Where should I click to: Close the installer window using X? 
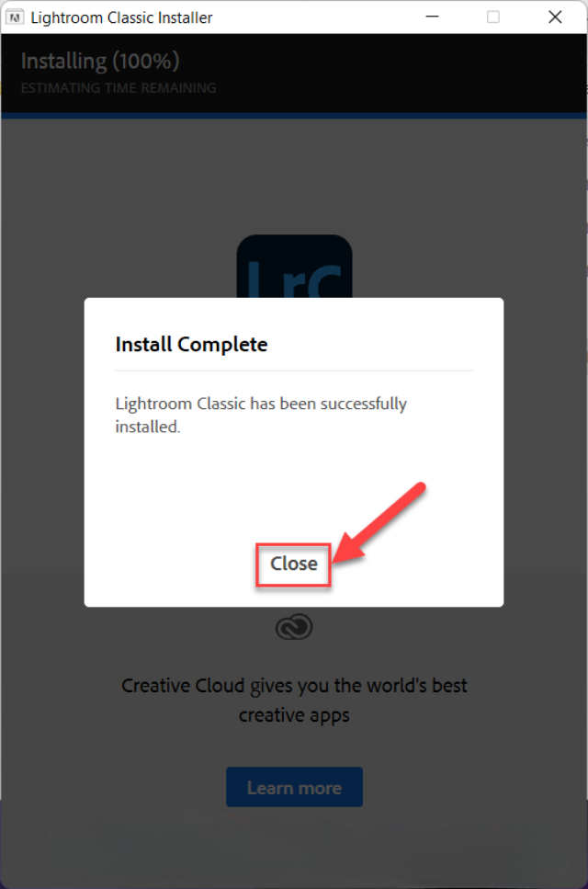coord(555,17)
